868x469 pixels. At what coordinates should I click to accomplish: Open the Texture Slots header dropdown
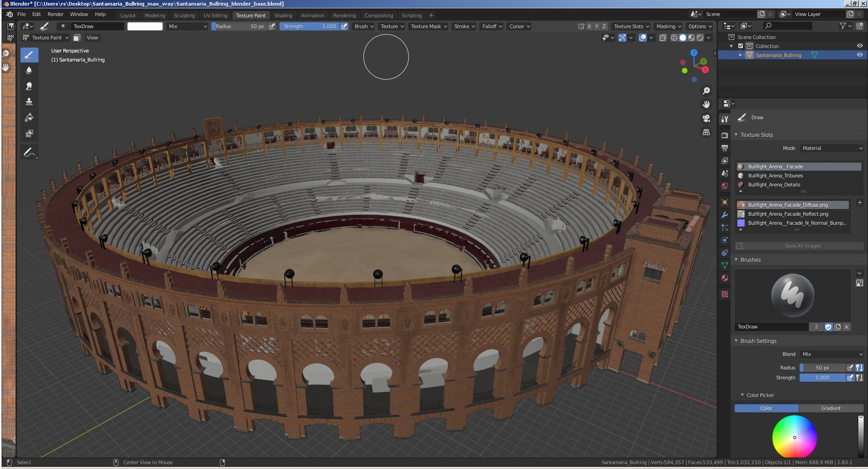coord(631,27)
